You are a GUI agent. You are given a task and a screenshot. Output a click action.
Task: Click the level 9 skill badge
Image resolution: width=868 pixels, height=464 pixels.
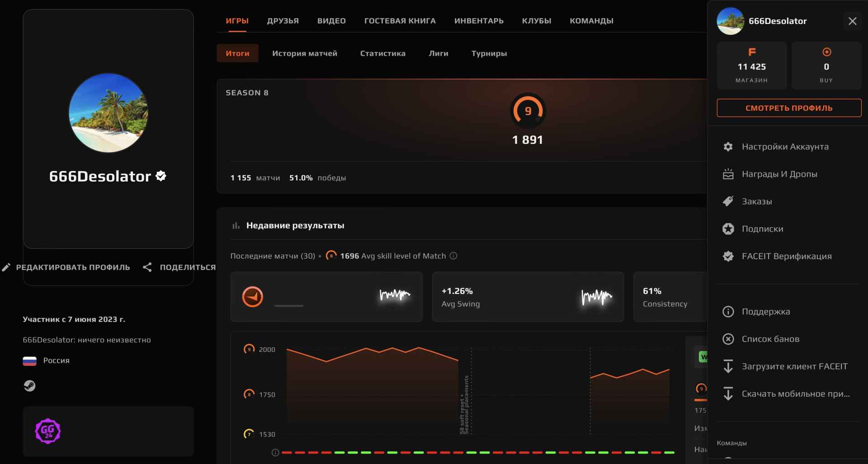click(528, 111)
